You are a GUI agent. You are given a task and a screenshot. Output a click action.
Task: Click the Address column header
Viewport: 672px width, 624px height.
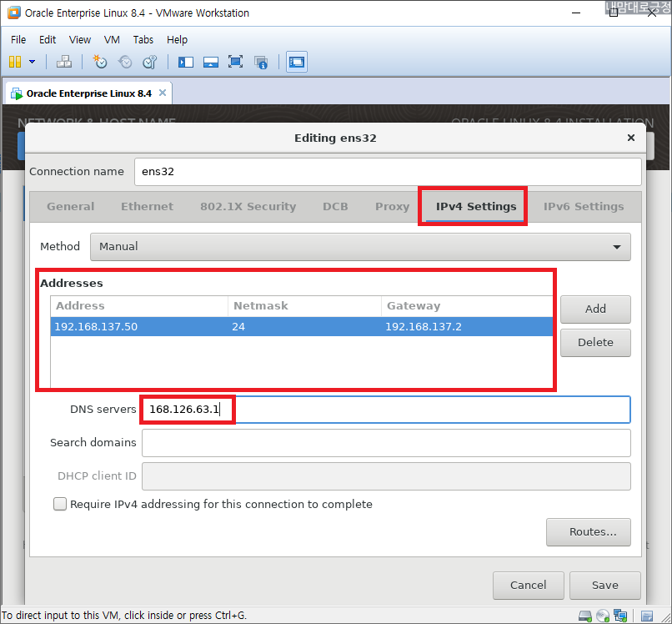pos(139,306)
